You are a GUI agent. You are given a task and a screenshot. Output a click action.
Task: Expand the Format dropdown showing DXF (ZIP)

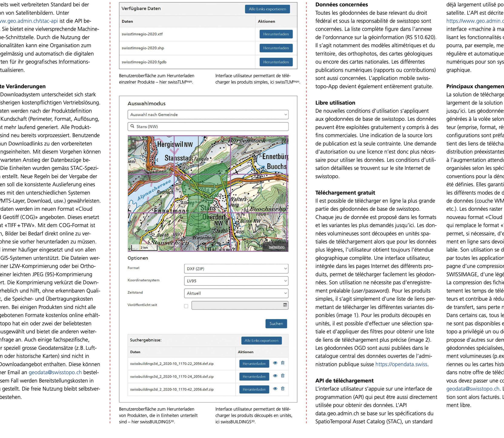click(236, 269)
